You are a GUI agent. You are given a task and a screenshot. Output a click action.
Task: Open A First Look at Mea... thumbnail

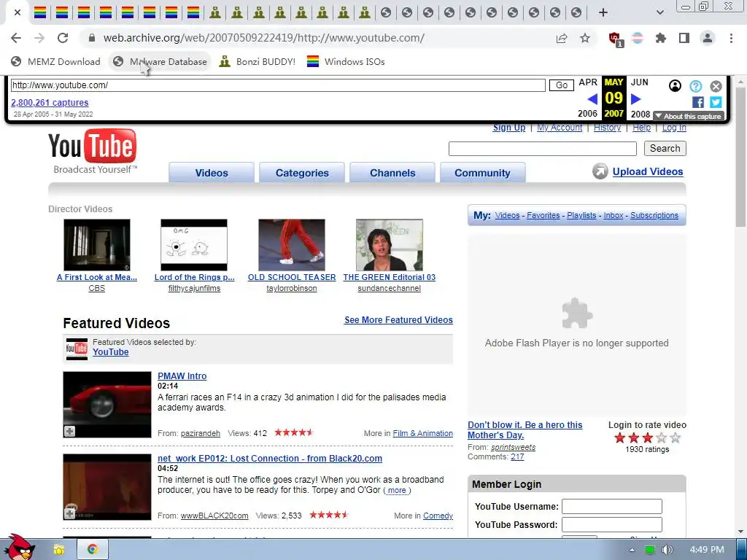[97, 245]
